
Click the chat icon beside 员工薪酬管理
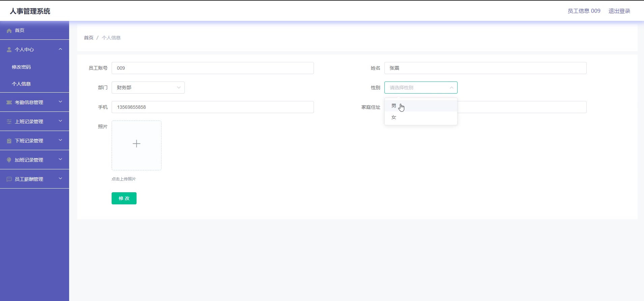[9, 179]
